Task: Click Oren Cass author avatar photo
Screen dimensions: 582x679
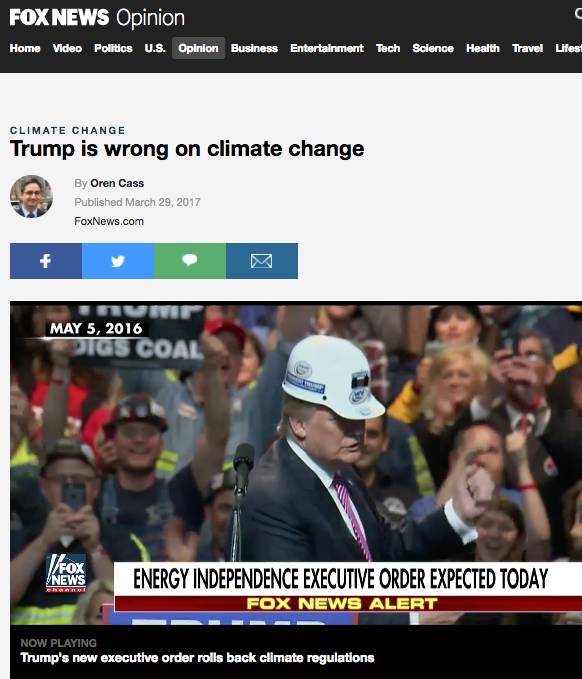Action: (x=31, y=196)
